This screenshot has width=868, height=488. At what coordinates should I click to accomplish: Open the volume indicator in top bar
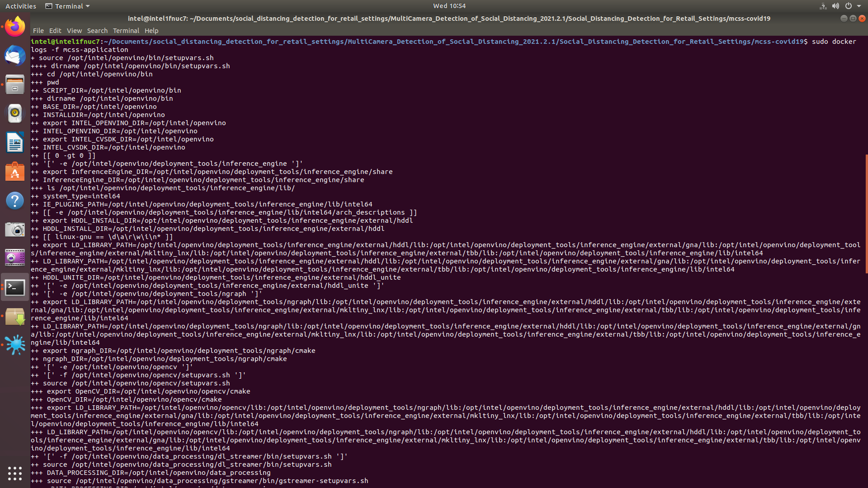click(835, 6)
